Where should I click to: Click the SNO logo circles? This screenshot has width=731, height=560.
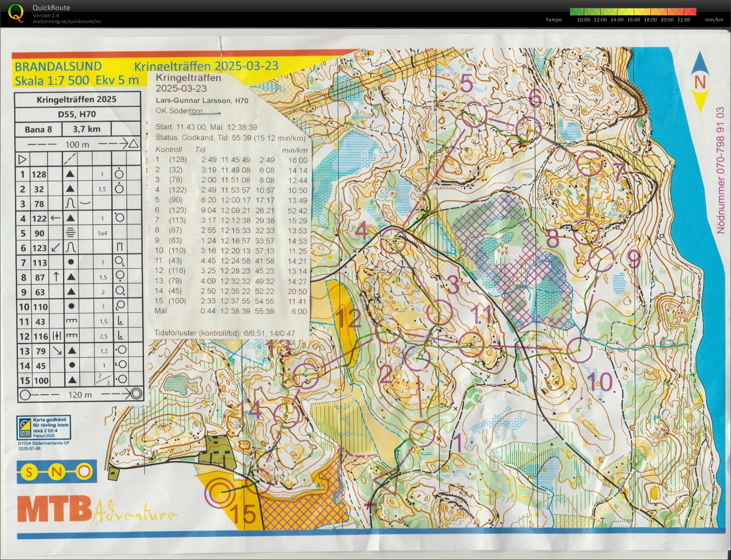coord(57,472)
